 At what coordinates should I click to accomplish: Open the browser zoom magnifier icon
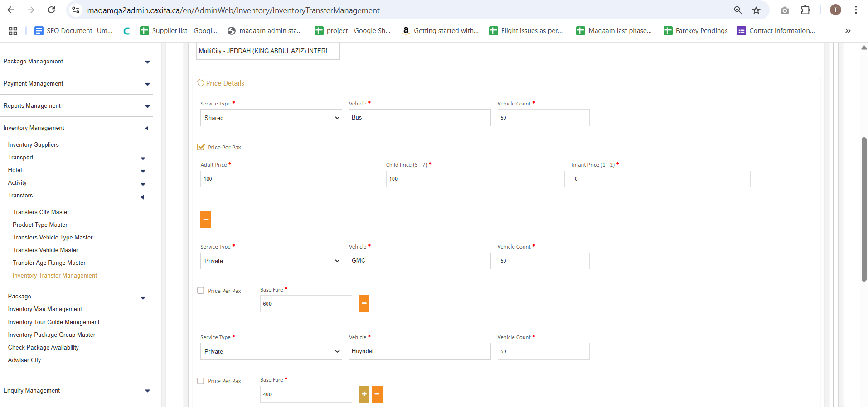tap(738, 10)
